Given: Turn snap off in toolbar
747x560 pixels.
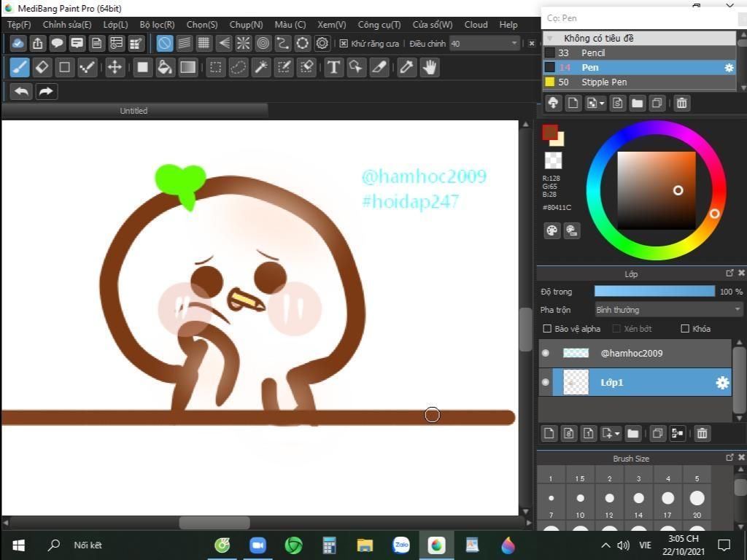Looking at the screenshot, I should coord(165,43).
